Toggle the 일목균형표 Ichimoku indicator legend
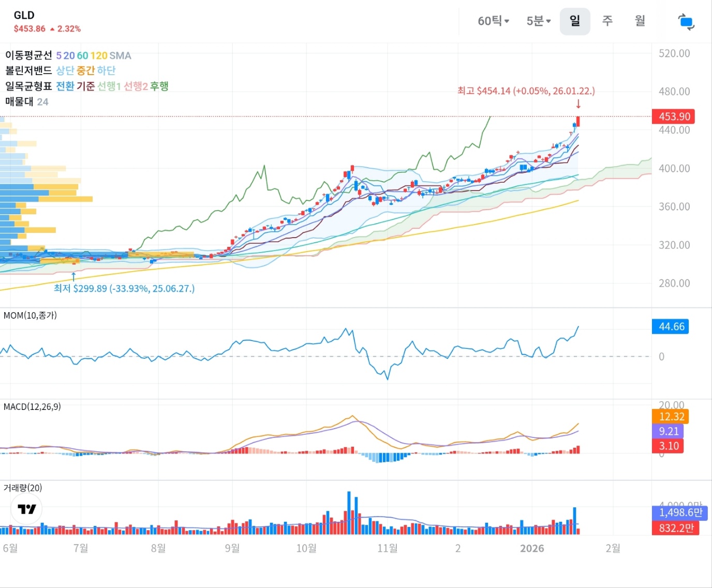 28,86
